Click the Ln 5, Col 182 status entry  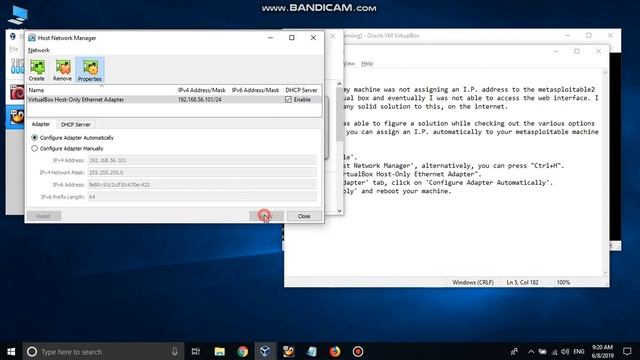point(522,282)
